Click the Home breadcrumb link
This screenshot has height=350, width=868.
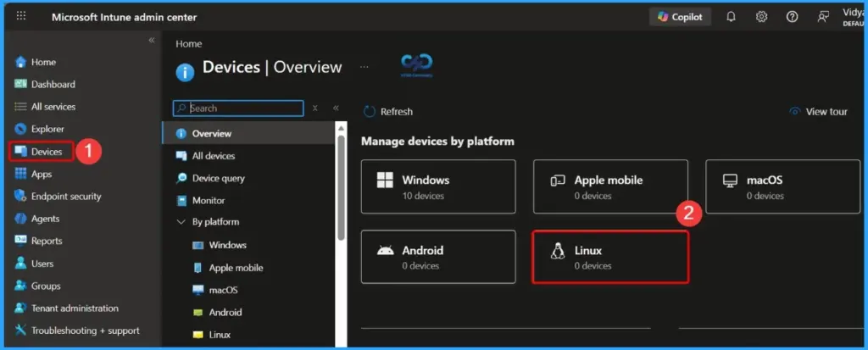[189, 44]
